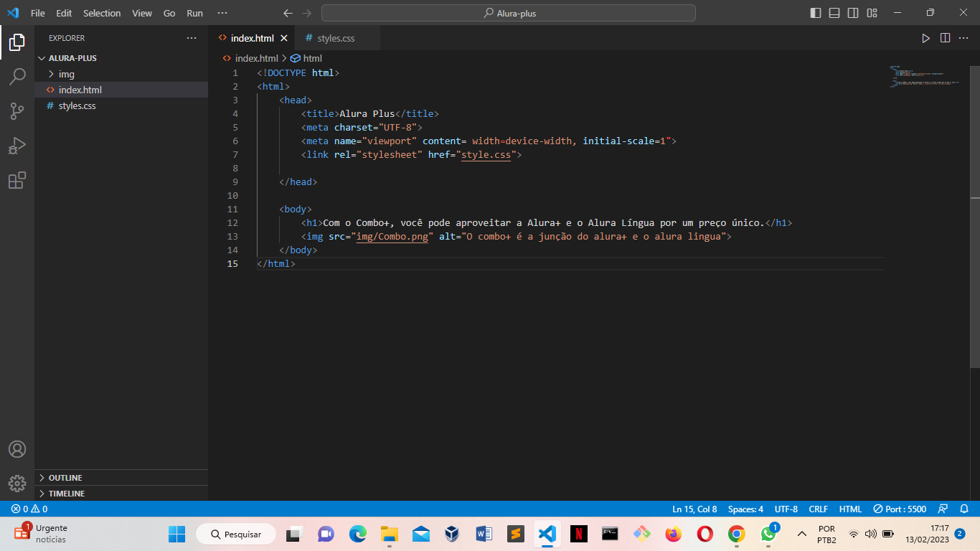Open the Search view in activity bar
The width and height of the screenshot is (980, 551).
[17, 77]
